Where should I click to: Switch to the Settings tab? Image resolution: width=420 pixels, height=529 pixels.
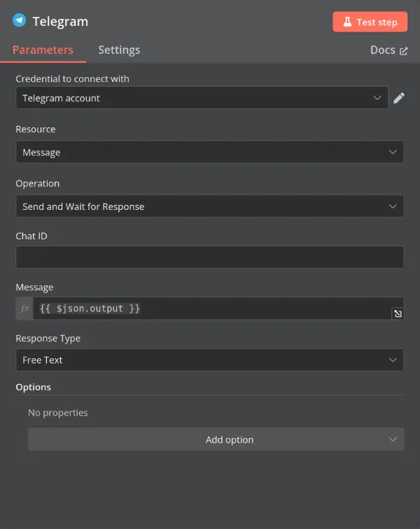(119, 50)
